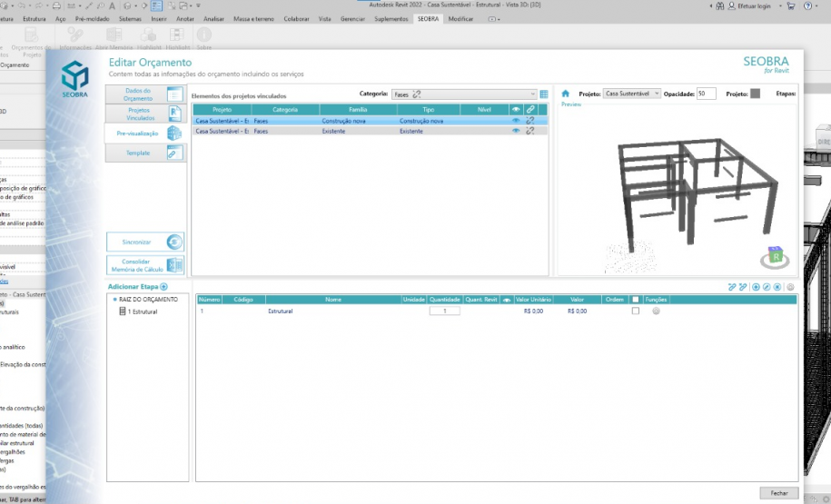This screenshot has width=831, height=504.
Task: Click the Adicionar Etapa plus icon
Action: 163,287
